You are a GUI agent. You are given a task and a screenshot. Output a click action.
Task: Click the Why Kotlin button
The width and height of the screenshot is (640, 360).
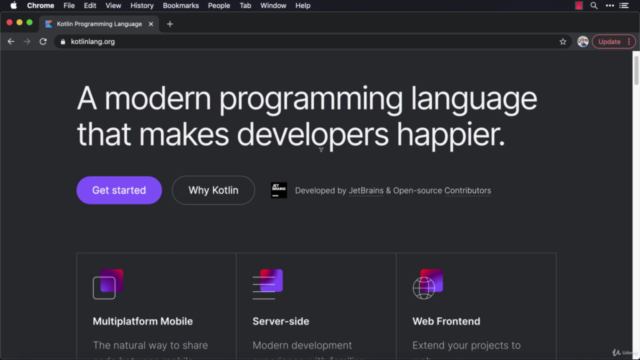[x=213, y=190]
